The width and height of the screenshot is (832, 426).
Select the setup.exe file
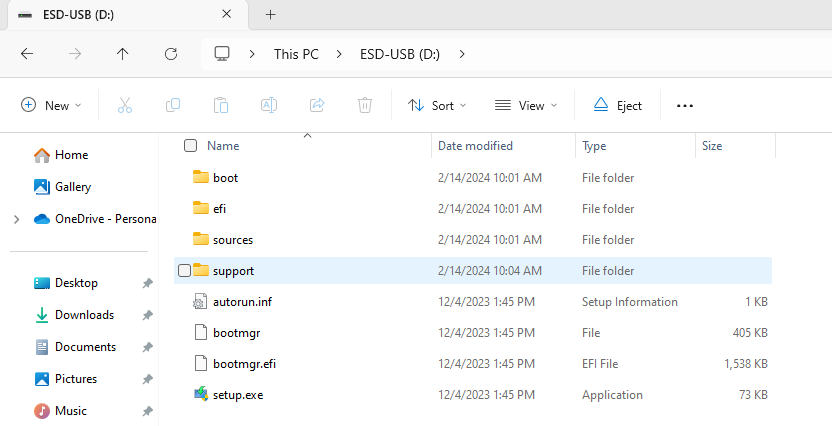pos(237,394)
